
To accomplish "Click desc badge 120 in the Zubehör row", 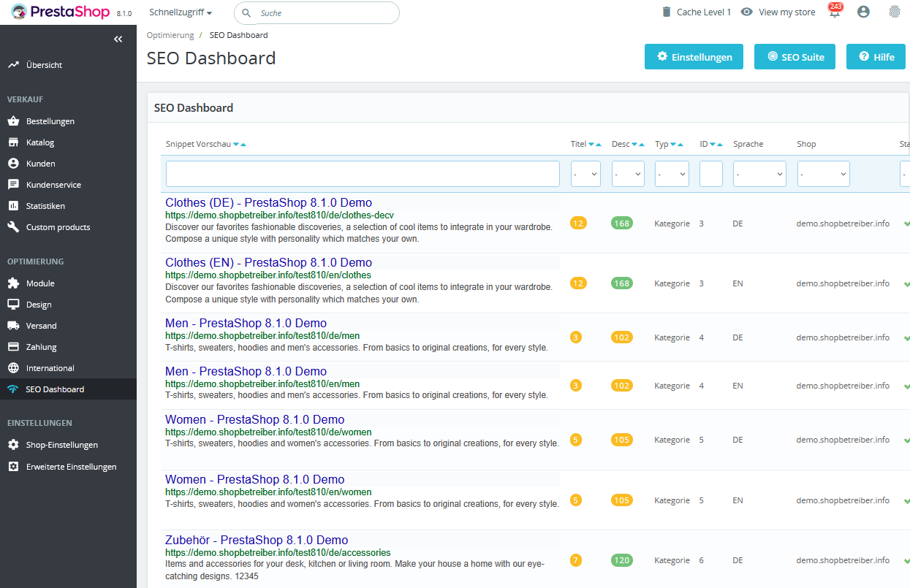I will click(622, 560).
